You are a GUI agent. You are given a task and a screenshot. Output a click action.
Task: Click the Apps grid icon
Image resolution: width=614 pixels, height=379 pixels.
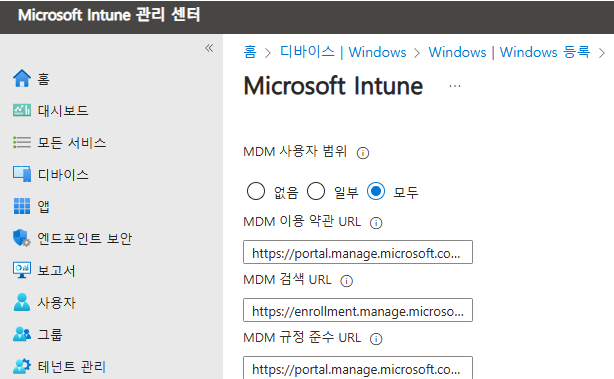coord(22,206)
